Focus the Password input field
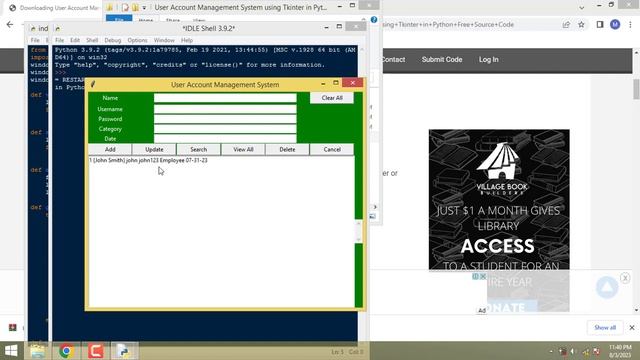 point(225,119)
